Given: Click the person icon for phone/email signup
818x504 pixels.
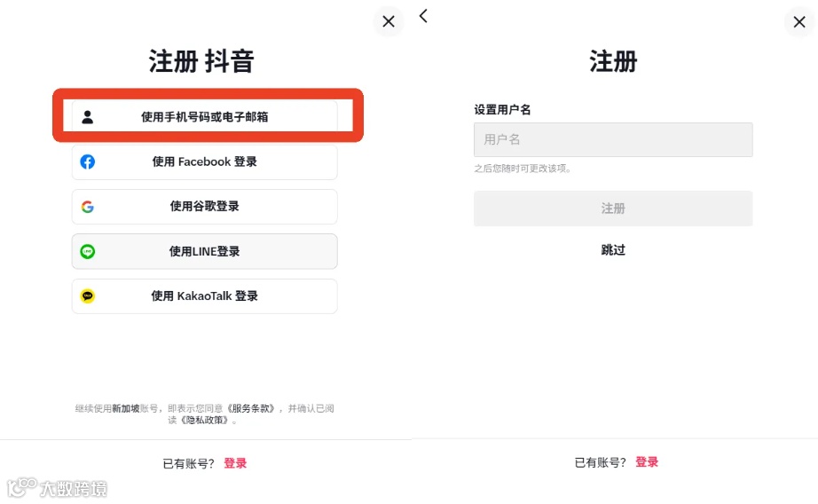Looking at the screenshot, I should pos(87,117).
